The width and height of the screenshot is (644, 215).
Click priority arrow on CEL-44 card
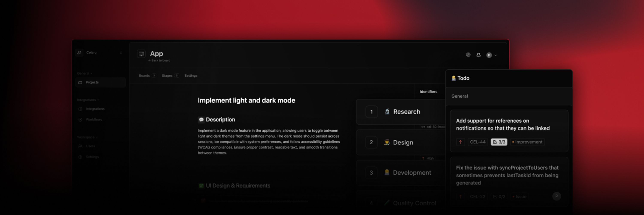(x=460, y=142)
